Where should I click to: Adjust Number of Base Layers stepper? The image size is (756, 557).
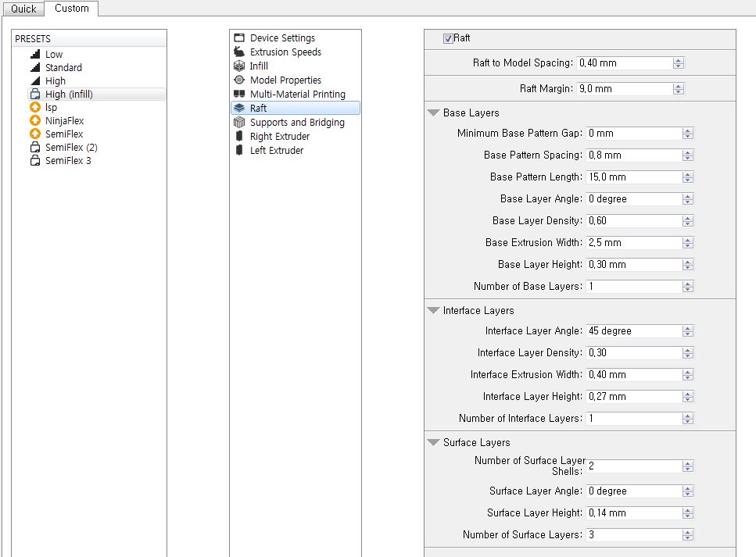tap(688, 286)
